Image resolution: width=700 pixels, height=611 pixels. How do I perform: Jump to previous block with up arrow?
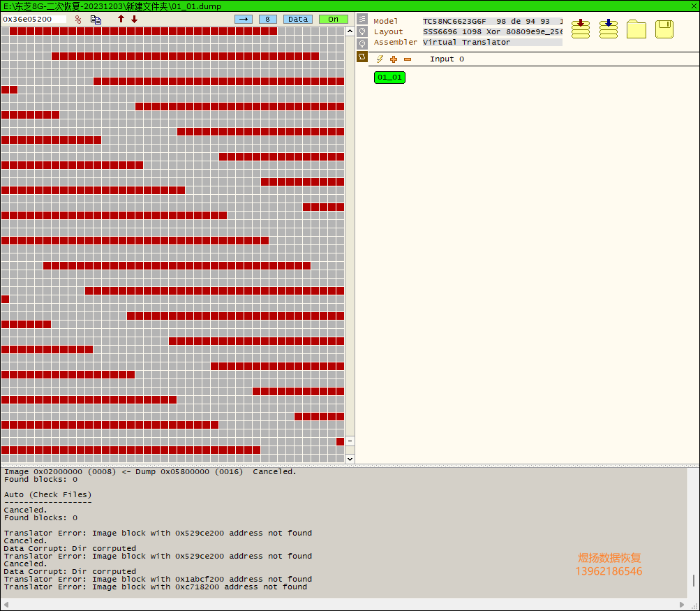pos(121,20)
